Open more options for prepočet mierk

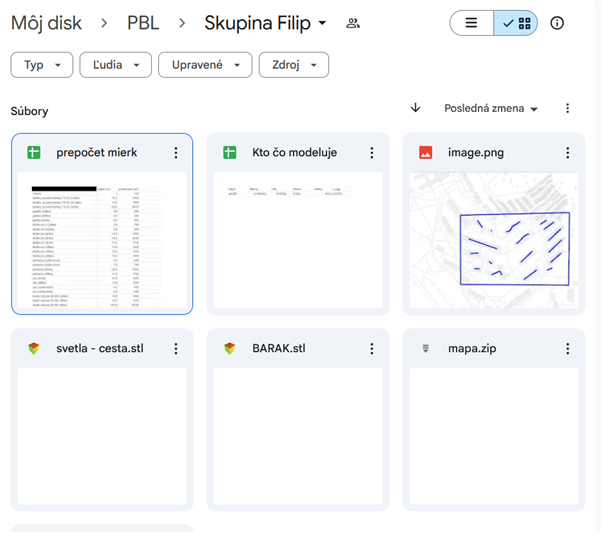tap(176, 153)
